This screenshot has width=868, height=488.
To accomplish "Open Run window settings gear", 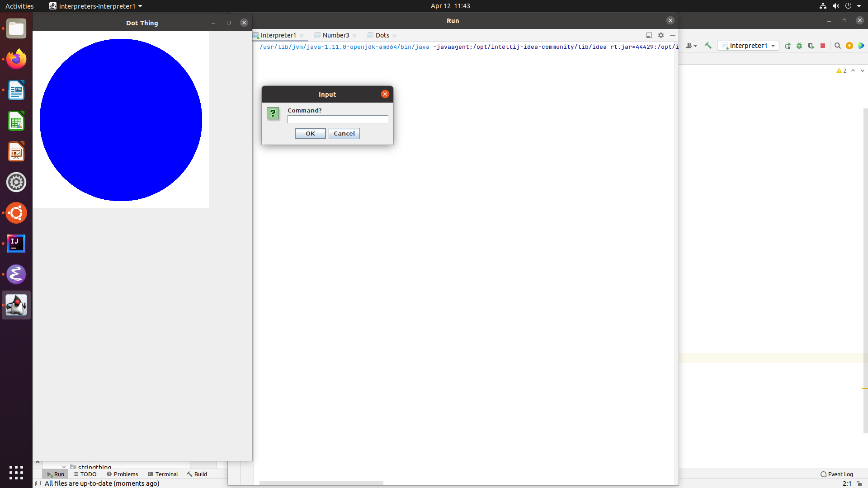I will [661, 35].
